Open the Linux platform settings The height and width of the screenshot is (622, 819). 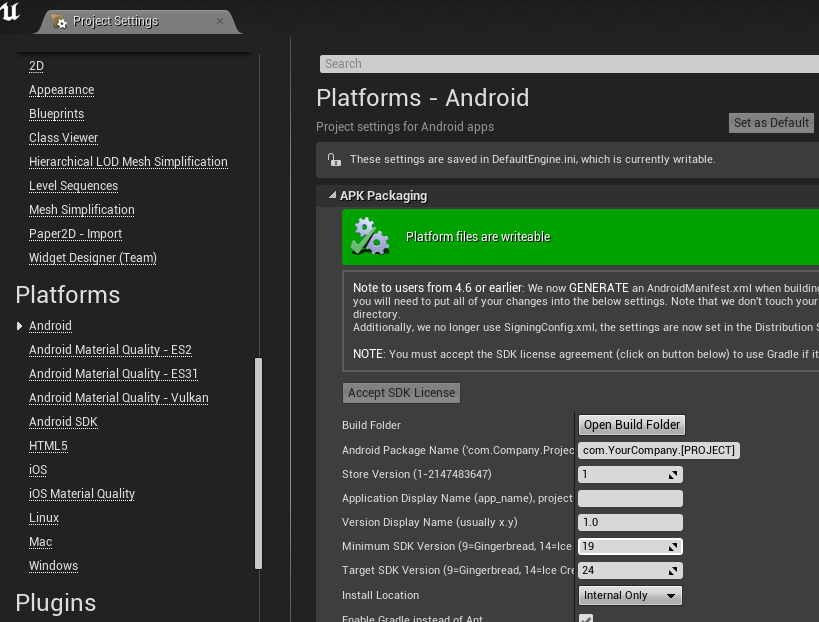point(44,518)
